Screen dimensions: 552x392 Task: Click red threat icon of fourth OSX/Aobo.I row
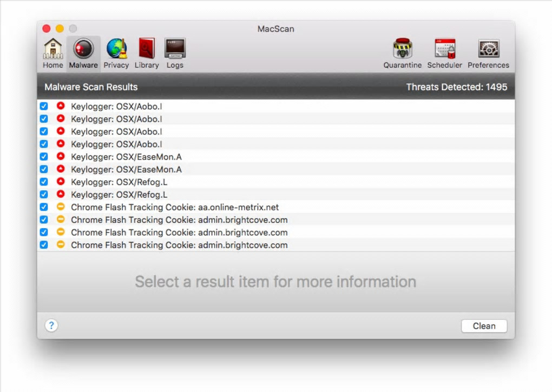point(61,143)
